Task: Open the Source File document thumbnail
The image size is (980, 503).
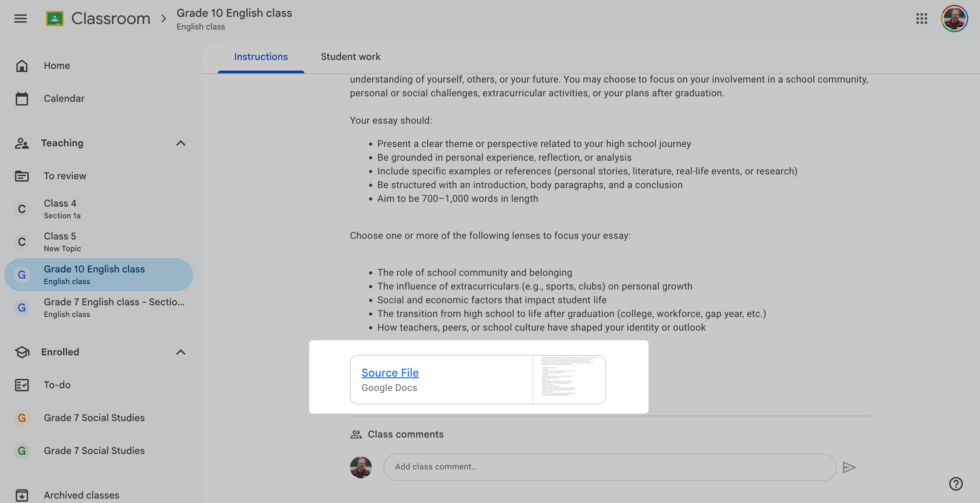Action: tap(569, 379)
